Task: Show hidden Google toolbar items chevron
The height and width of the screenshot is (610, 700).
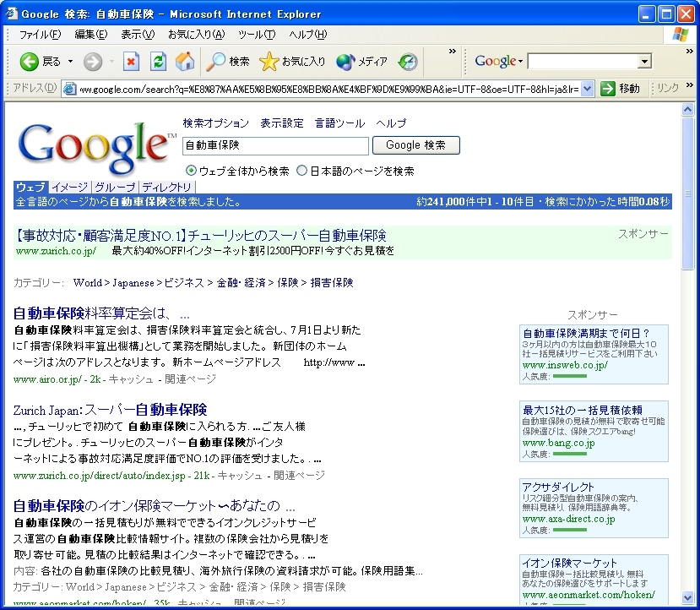Action: point(690,51)
